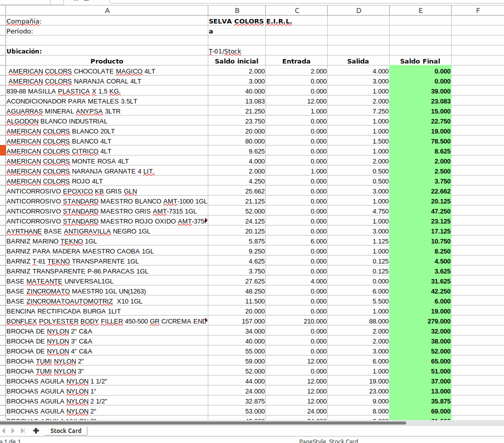This screenshot has height=443, width=504.
Task: Select Salida value 88.000
Action: [x=358, y=321]
